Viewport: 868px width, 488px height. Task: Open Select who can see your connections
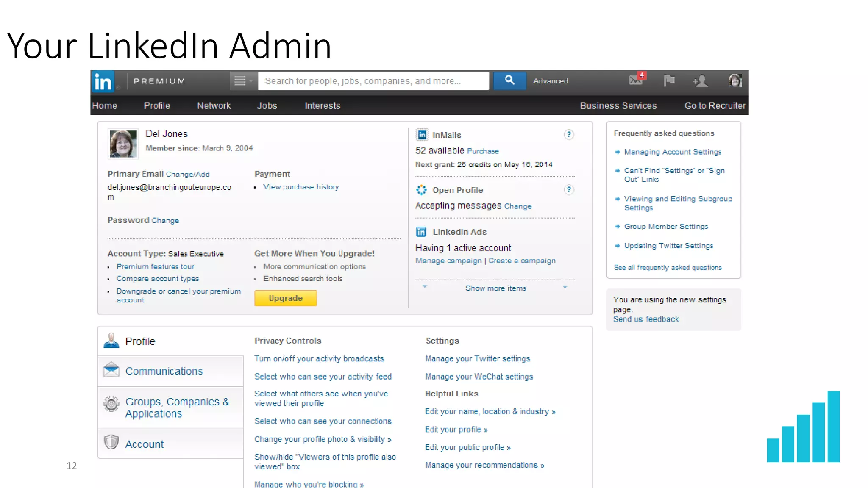tap(323, 421)
